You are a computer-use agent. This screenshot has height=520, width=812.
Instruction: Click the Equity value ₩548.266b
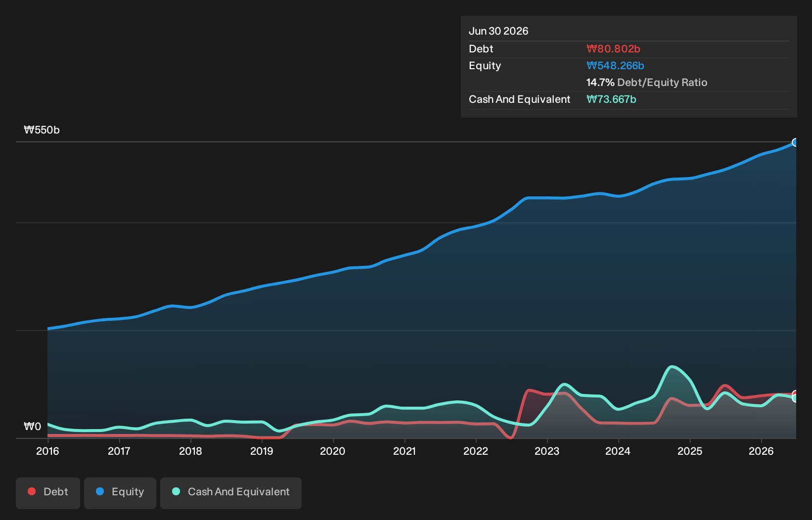(615, 66)
